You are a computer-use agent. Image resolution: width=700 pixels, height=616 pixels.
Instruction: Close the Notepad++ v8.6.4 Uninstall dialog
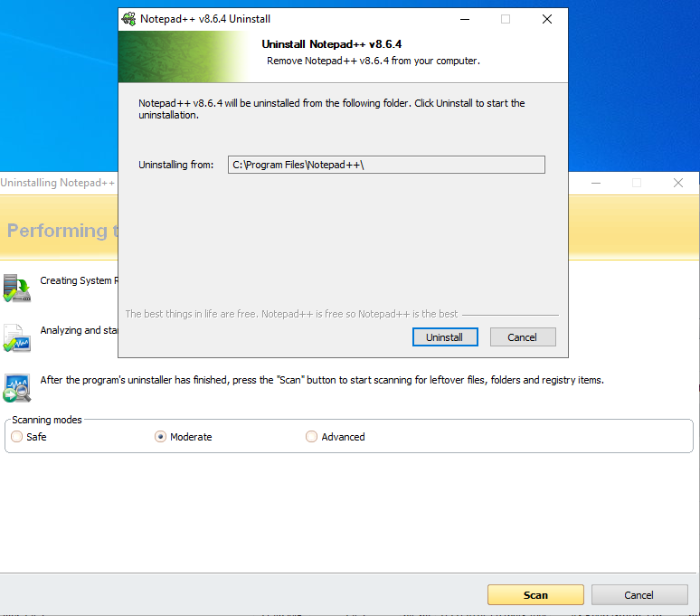click(547, 19)
